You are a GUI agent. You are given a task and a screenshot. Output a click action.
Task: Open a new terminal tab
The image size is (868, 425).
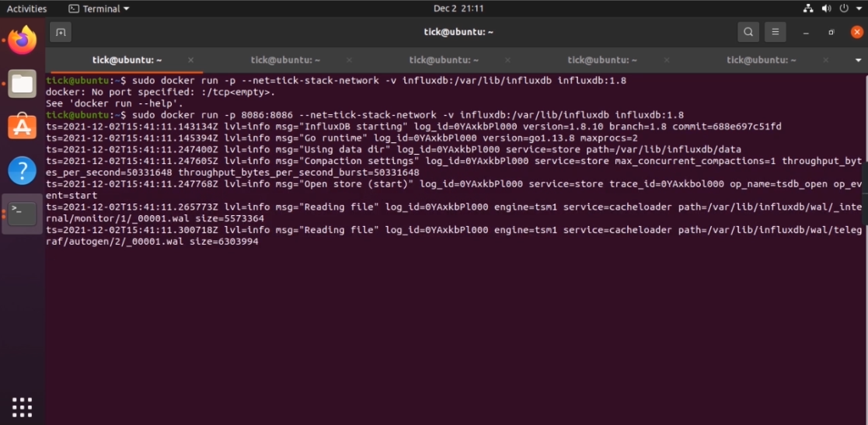61,32
